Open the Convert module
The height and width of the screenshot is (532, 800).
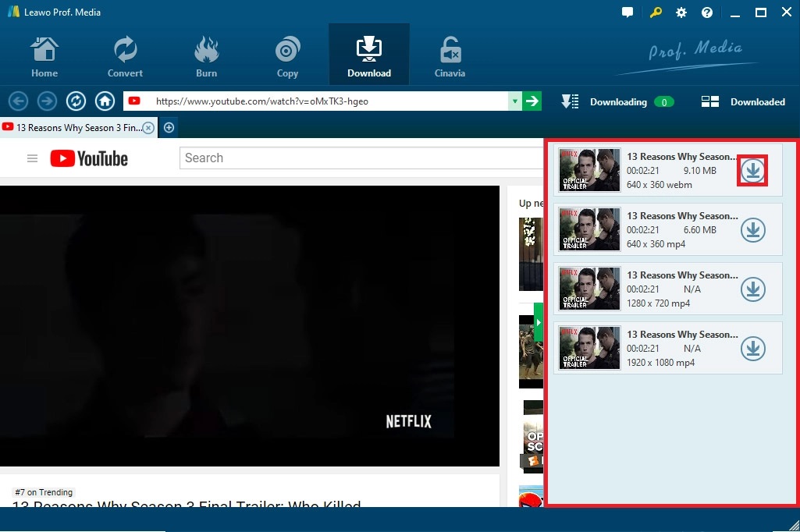[124, 53]
